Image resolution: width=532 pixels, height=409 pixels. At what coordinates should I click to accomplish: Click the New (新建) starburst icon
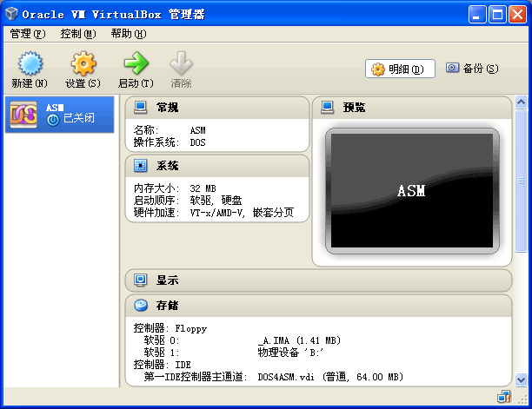pos(30,63)
